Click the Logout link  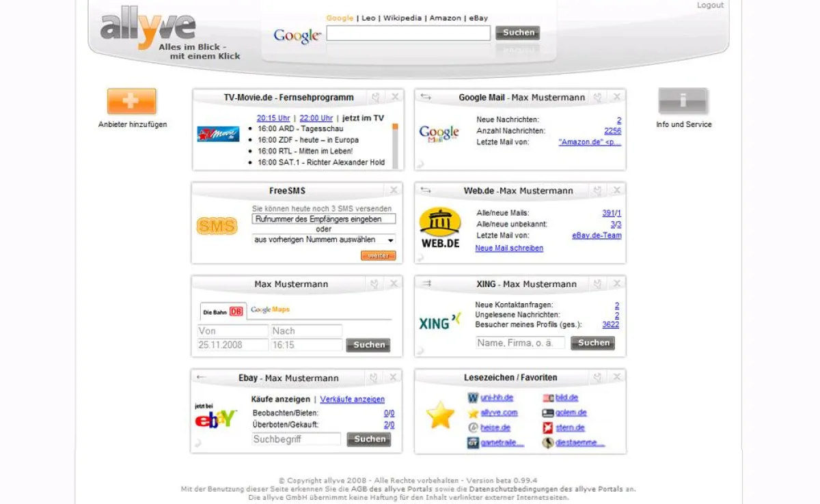click(x=709, y=5)
